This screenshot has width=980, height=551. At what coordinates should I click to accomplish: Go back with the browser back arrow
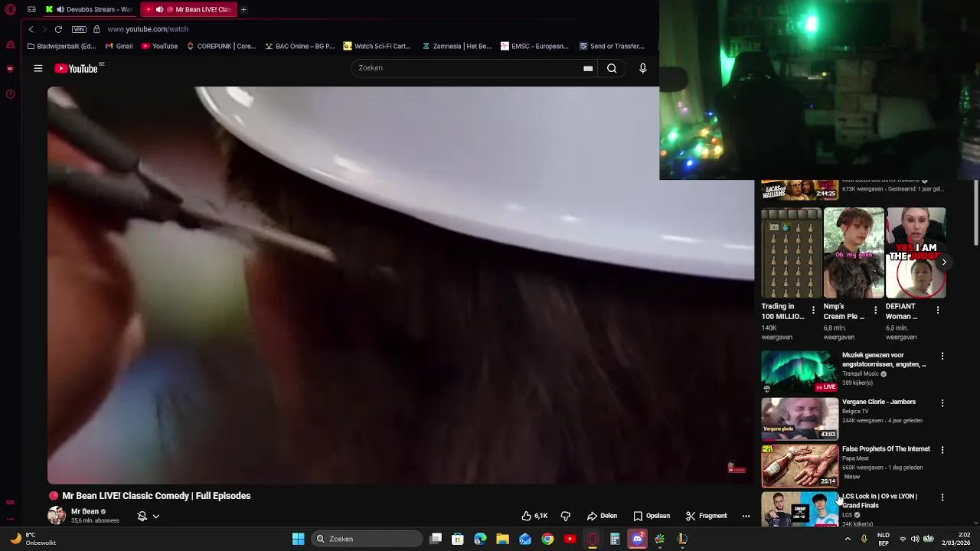31,29
